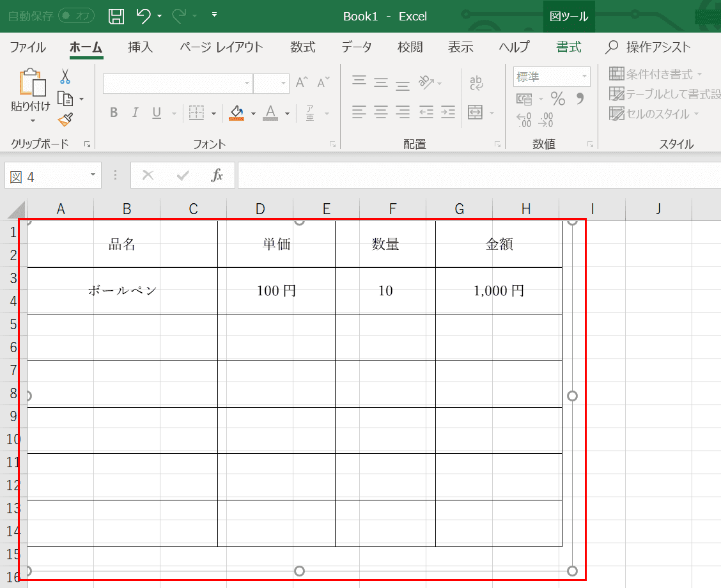Select top vertical align icon

[x=359, y=82]
